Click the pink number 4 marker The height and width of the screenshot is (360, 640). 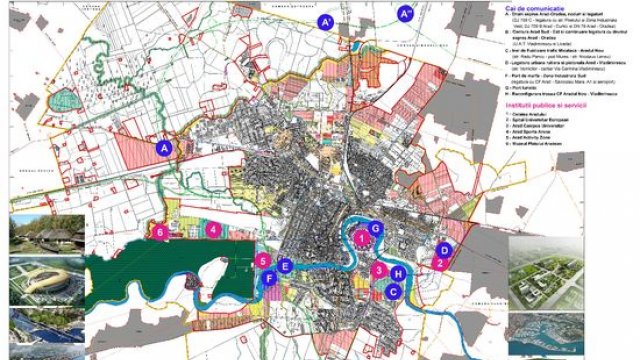(213, 230)
